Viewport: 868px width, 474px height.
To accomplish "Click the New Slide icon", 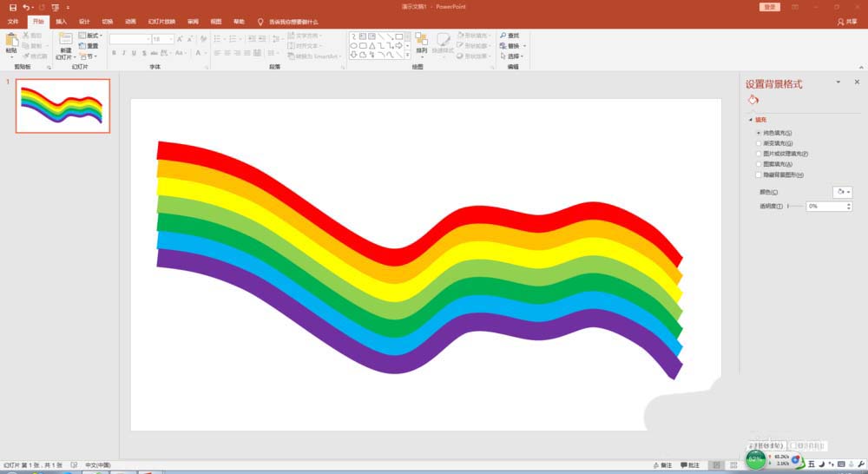I will (x=65, y=40).
